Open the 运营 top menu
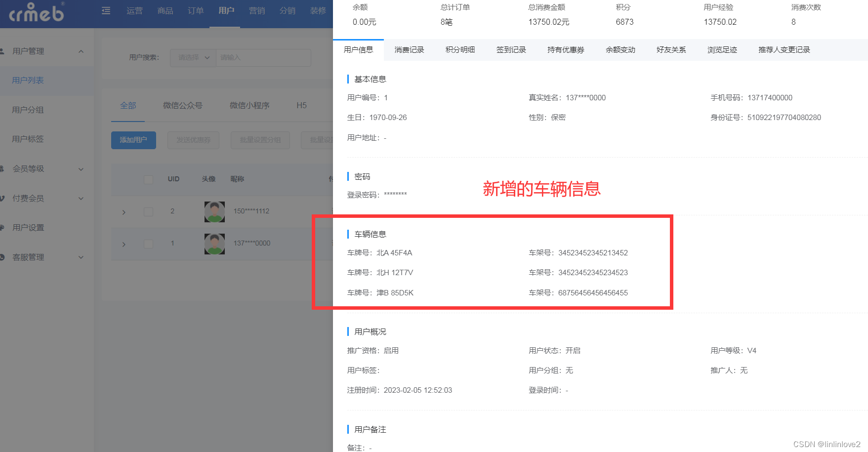 tap(134, 10)
